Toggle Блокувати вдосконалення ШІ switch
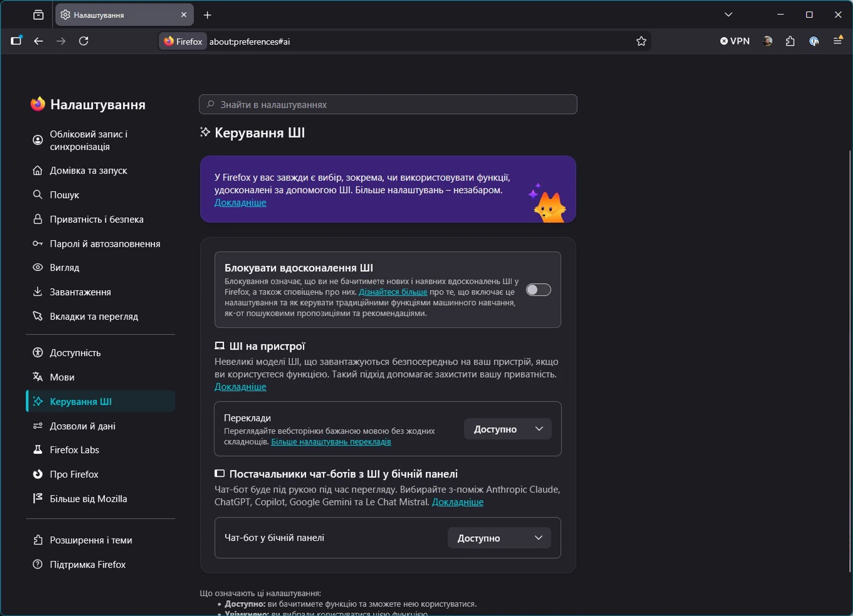Viewport: 853px width, 616px height. [x=538, y=290]
